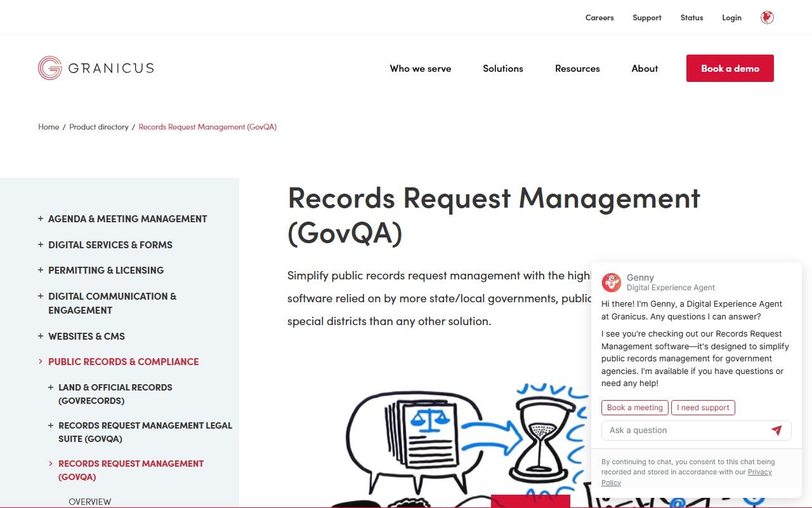Click the Login link

click(731, 18)
